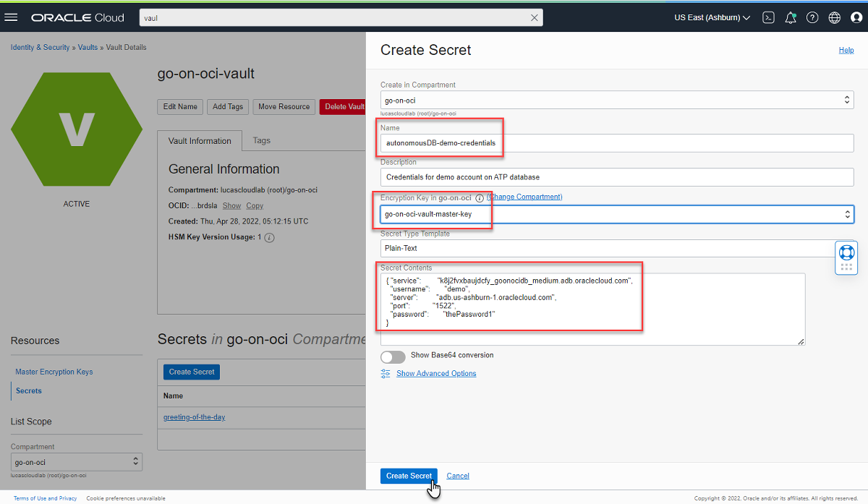
Task: Click the Move Resource button
Action: pyautogui.click(x=284, y=107)
